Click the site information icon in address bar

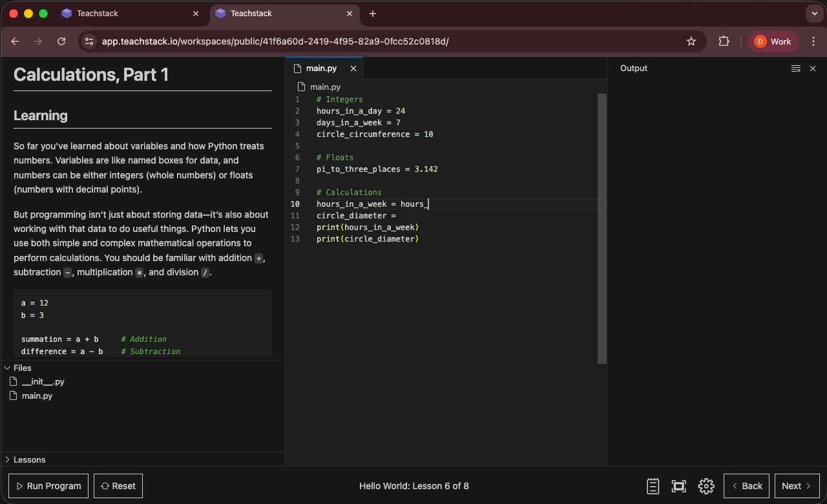tap(89, 41)
